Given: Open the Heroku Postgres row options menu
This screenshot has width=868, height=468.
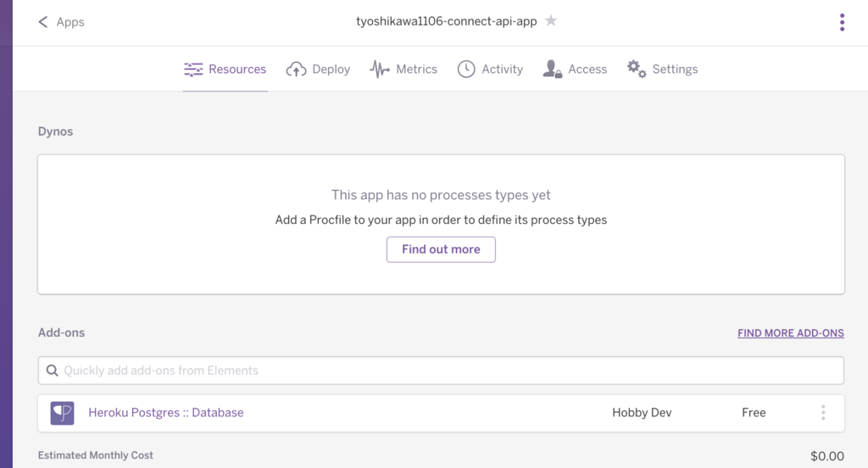Looking at the screenshot, I should click(823, 413).
